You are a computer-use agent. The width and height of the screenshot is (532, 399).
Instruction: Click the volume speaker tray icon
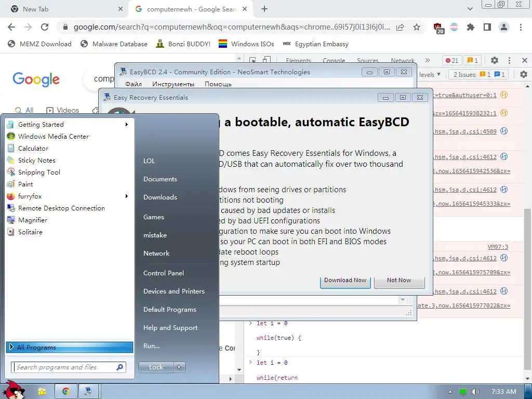(x=475, y=392)
